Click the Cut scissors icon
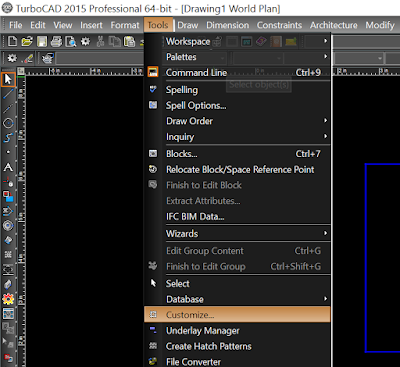The image size is (400, 367). coord(100,41)
